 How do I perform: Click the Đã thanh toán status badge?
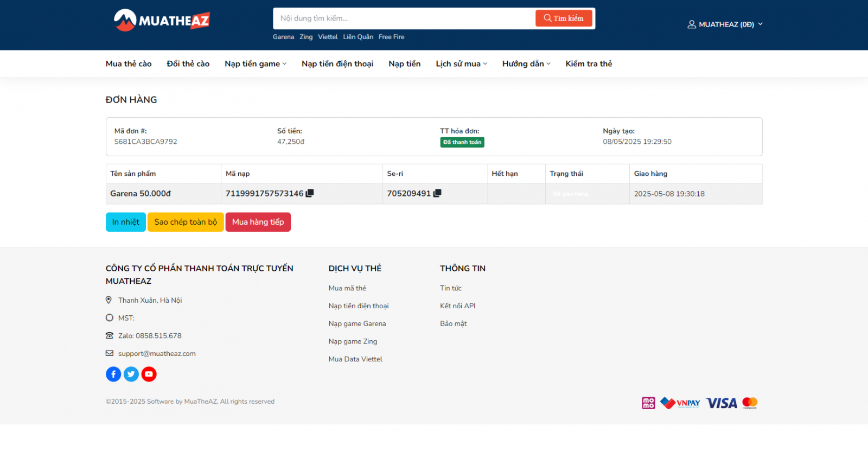pyautogui.click(x=462, y=142)
